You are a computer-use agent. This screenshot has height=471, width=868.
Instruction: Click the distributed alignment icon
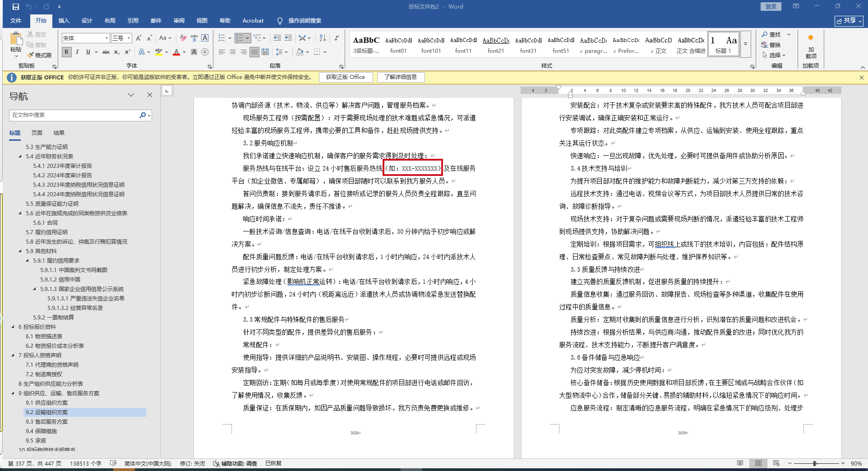(x=265, y=52)
